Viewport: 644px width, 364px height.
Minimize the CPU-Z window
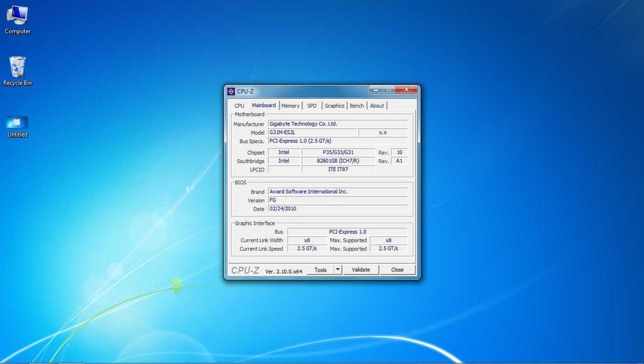click(376, 90)
